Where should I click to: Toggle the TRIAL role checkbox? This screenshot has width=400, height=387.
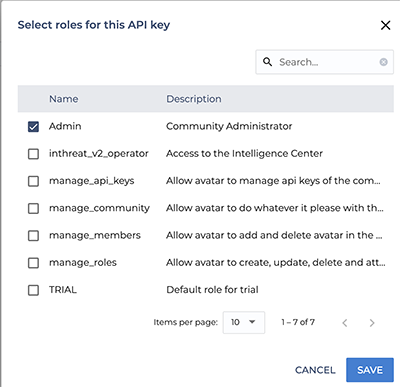pyautogui.click(x=33, y=290)
